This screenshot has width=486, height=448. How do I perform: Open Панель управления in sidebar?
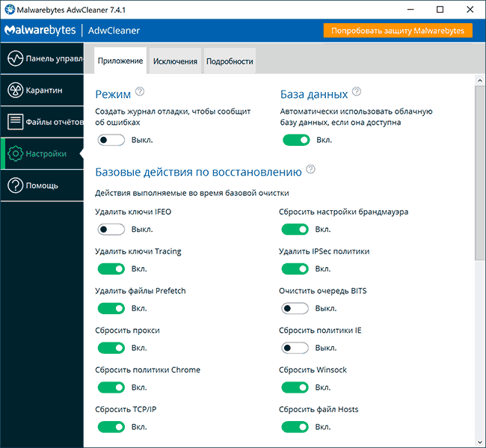pyautogui.click(x=42, y=58)
